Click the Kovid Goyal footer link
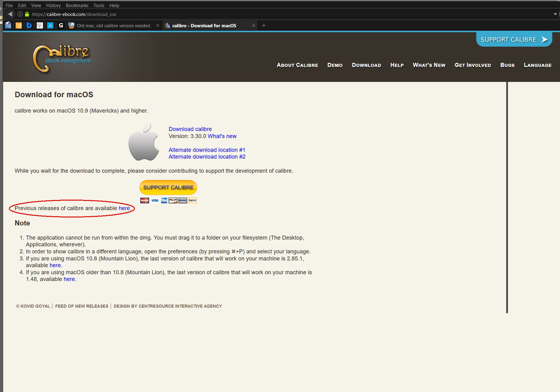 [x=33, y=306]
